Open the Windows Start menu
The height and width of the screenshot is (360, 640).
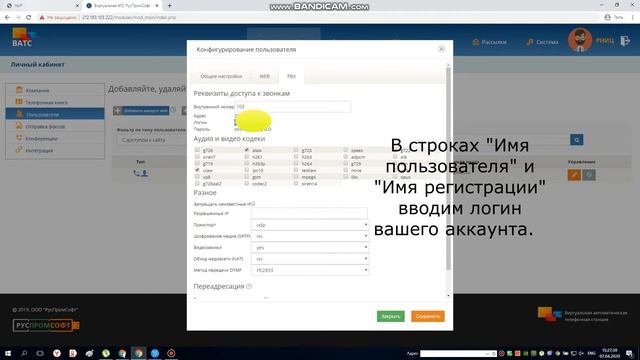7,353
